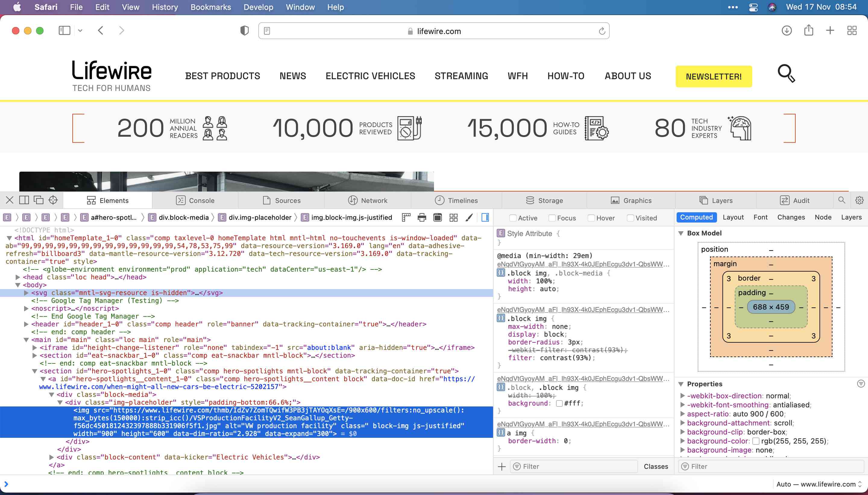The width and height of the screenshot is (868, 495).
Task: Toggle the dark appearance icon
Action: pyautogui.click(x=438, y=217)
